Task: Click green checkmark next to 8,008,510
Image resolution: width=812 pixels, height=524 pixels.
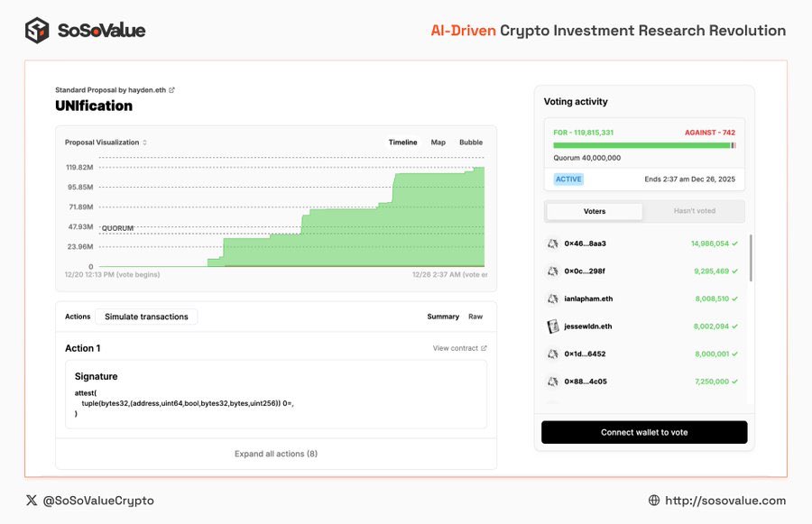Action: (x=734, y=299)
